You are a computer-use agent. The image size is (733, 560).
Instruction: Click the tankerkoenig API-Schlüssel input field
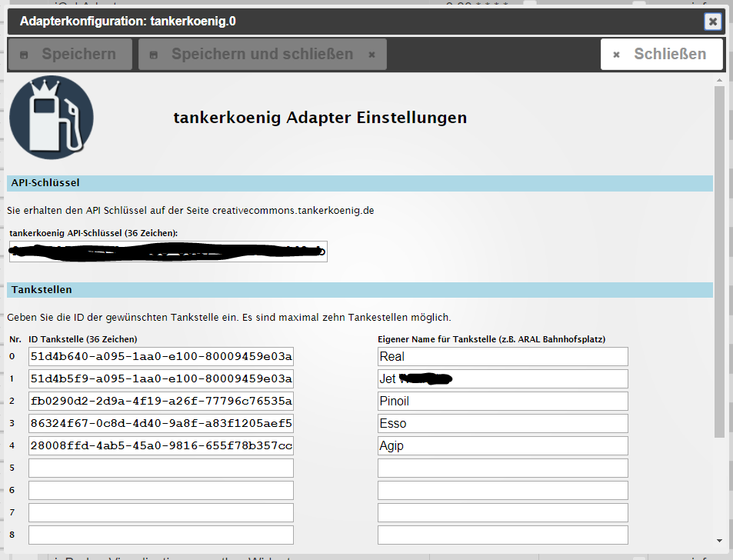168,252
